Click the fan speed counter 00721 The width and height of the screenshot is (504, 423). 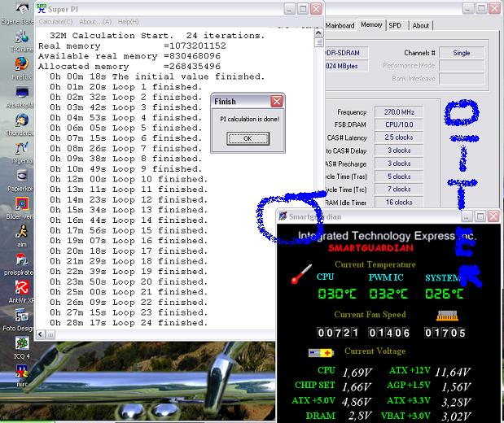click(338, 333)
